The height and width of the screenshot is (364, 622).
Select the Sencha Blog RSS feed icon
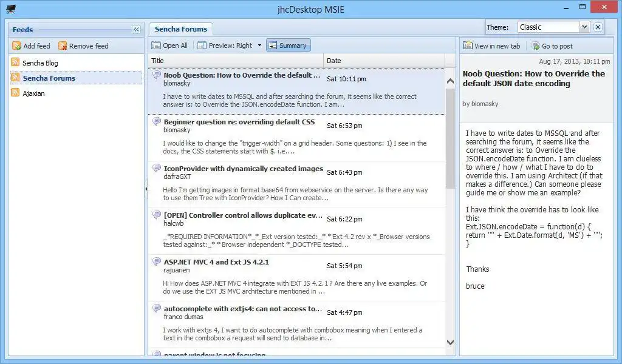[15, 62]
